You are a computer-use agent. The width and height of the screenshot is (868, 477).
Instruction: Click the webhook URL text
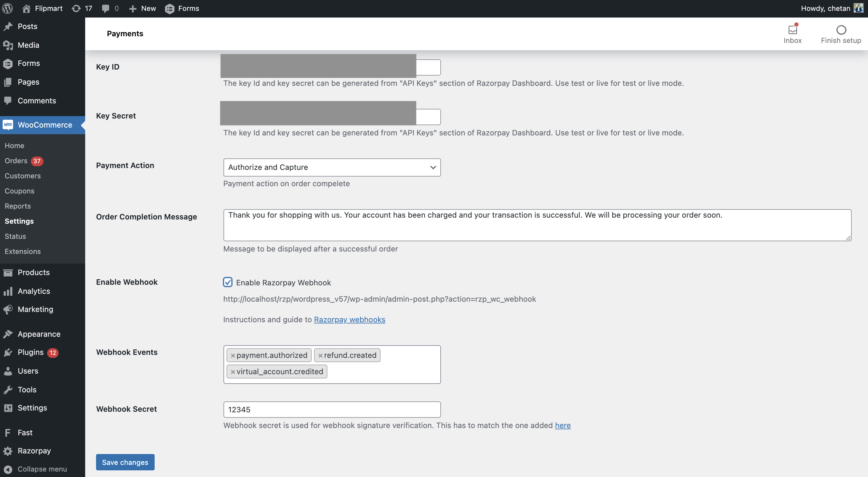[379, 299]
